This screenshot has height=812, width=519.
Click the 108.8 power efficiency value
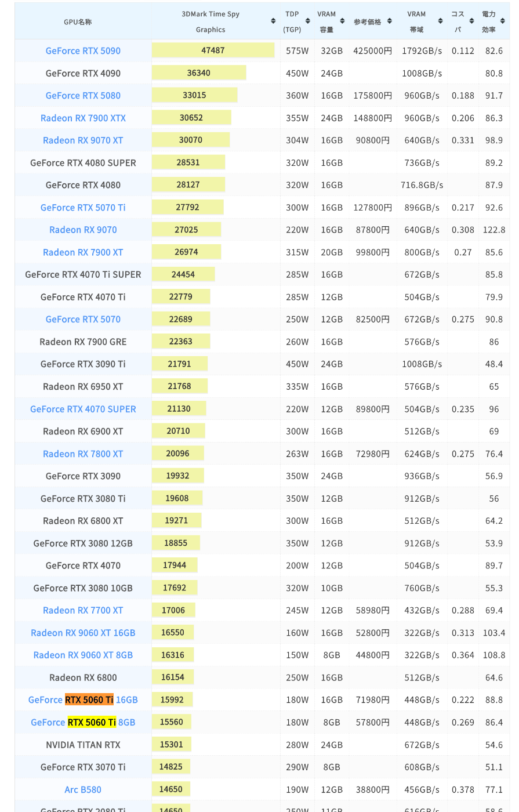point(494,655)
